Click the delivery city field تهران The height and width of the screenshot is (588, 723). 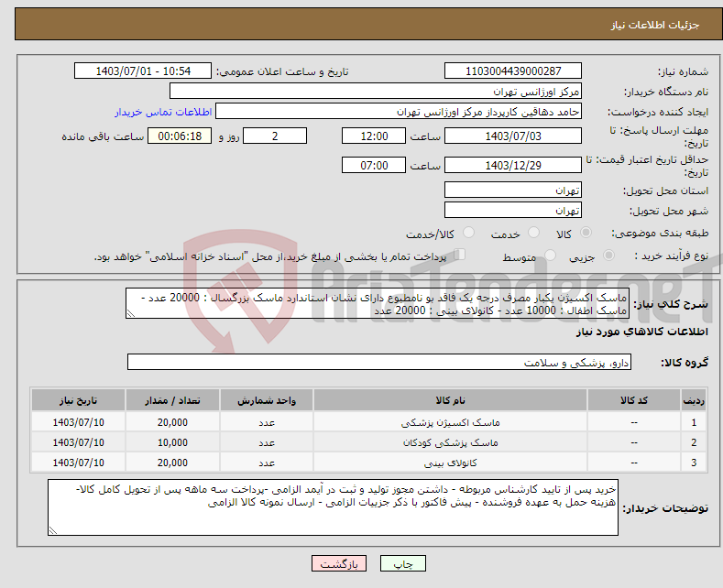[513, 210]
